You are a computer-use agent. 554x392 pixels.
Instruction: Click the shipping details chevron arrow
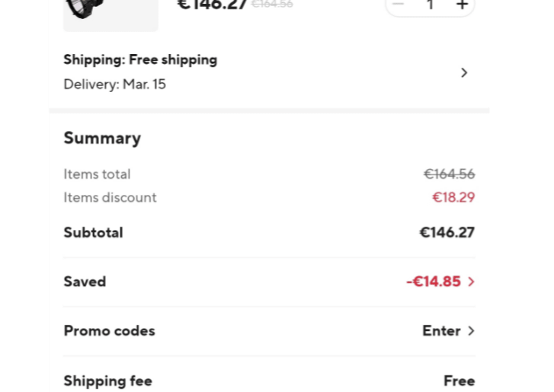pyautogui.click(x=464, y=73)
